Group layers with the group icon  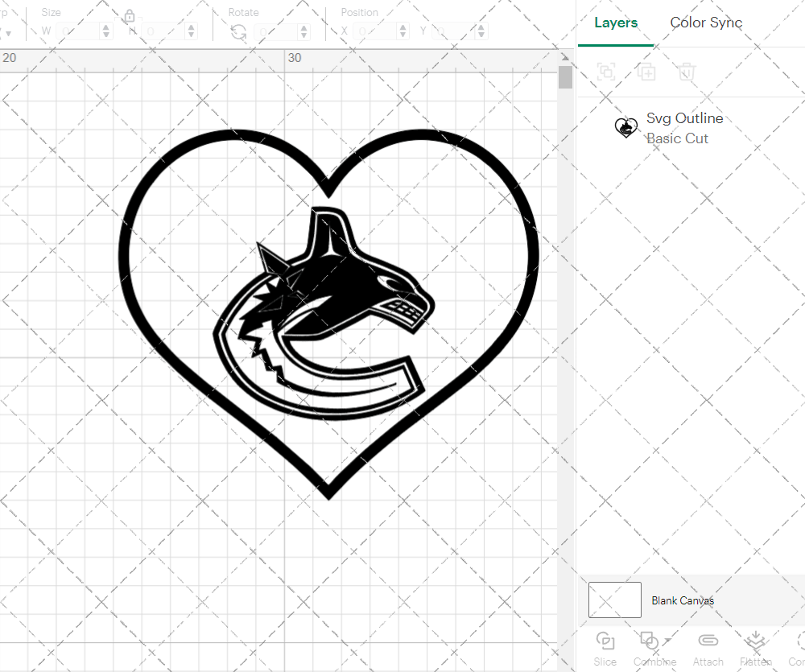pos(606,72)
